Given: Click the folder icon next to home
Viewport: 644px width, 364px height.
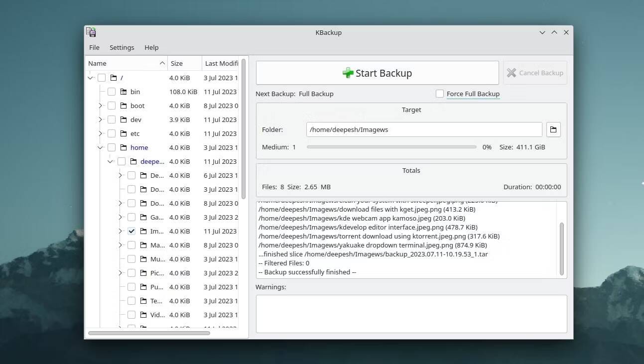Looking at the screenshot, I should pos(123,147).
